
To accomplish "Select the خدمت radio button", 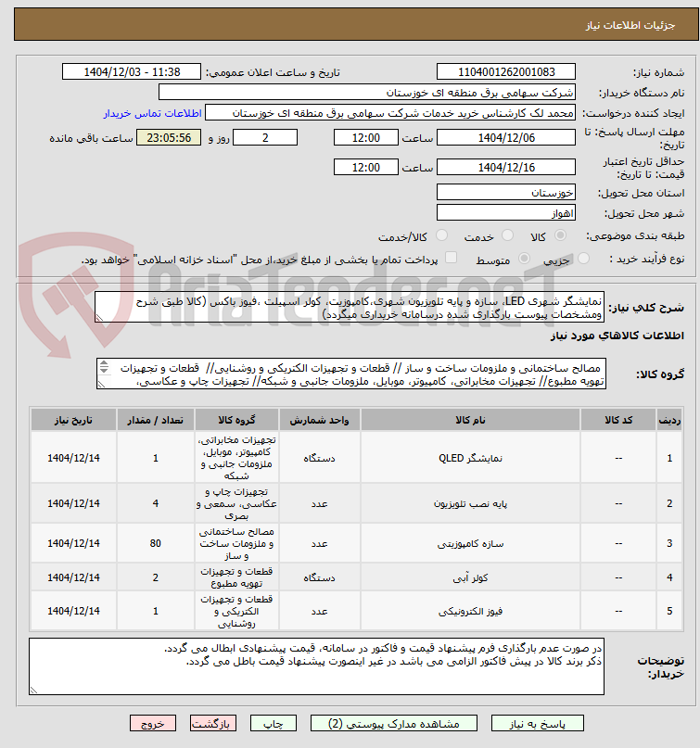I will tap(508, 235).
